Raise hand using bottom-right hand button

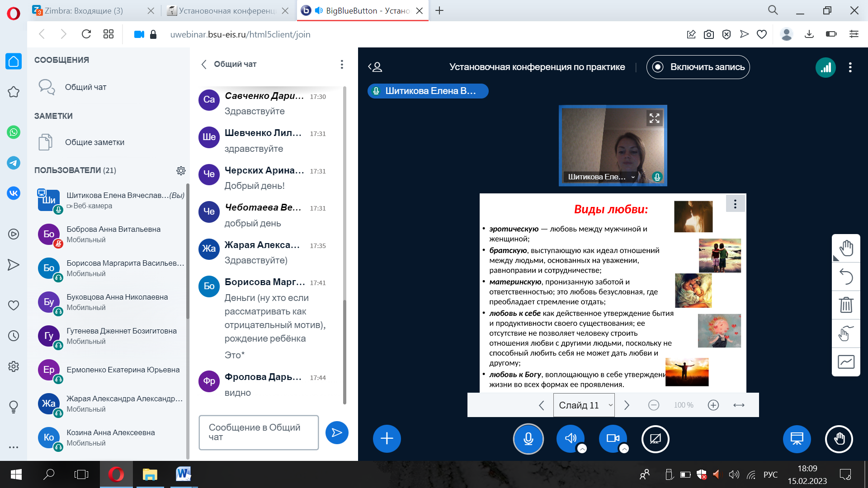pyautogui.click(x=839, y=439)
